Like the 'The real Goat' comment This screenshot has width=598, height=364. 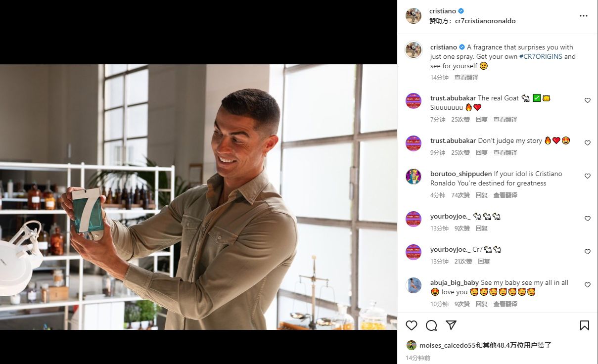[588, 100]
